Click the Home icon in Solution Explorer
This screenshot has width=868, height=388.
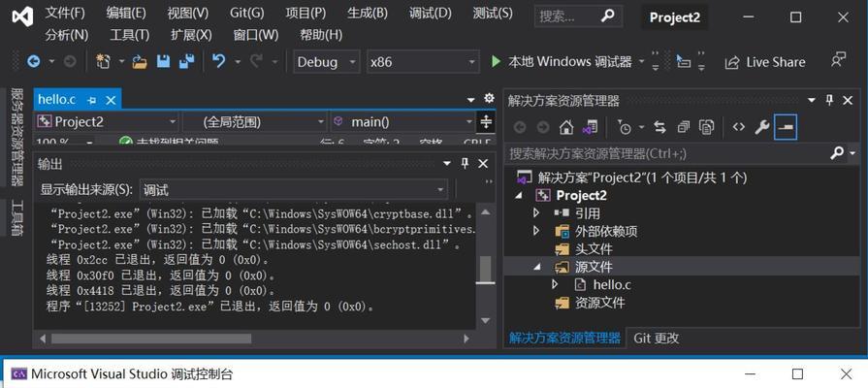click(565, 128)
